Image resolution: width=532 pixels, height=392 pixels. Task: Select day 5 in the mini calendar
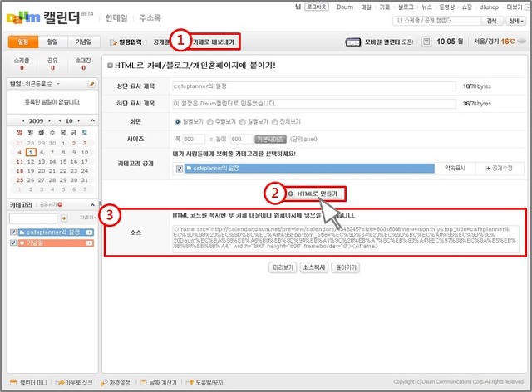tap(31, 152)
